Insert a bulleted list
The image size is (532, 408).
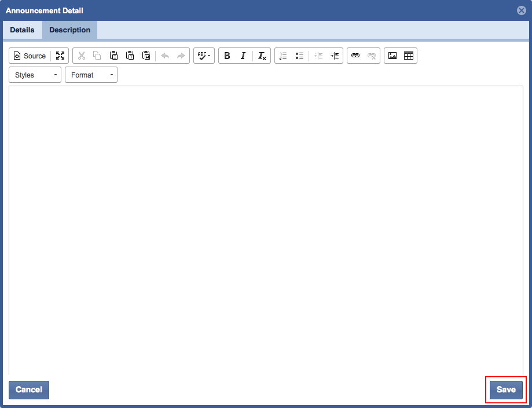(299, 56)
